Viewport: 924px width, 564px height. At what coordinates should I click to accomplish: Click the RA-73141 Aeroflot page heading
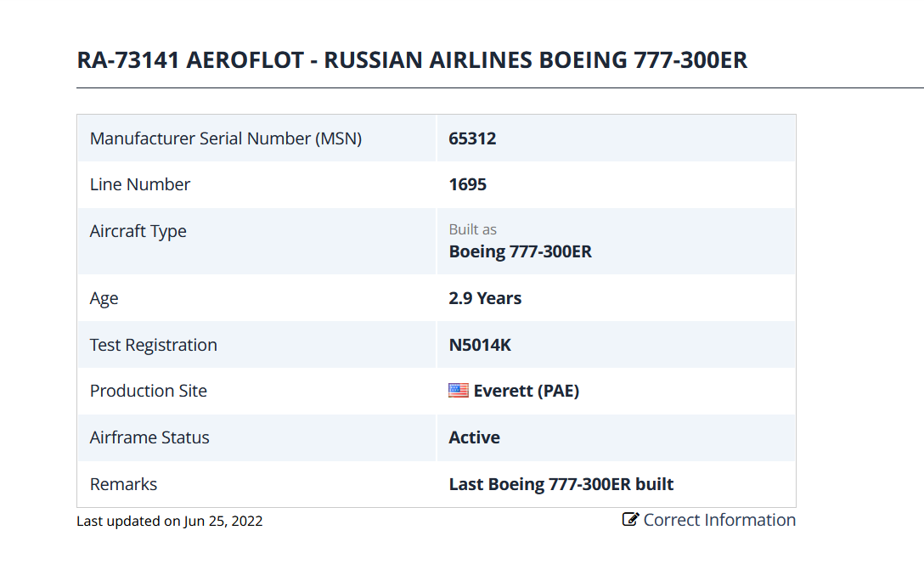click(412, 60)
